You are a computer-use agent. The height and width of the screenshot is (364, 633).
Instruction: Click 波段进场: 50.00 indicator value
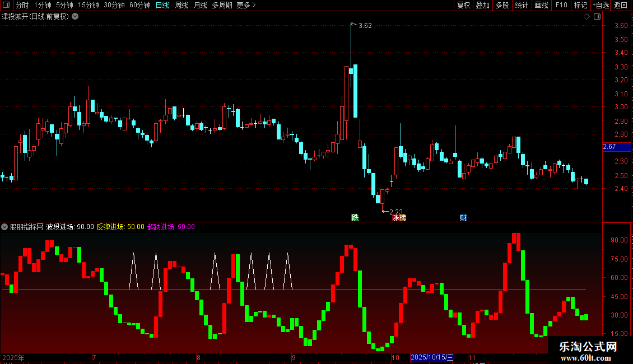click(70, 227)
